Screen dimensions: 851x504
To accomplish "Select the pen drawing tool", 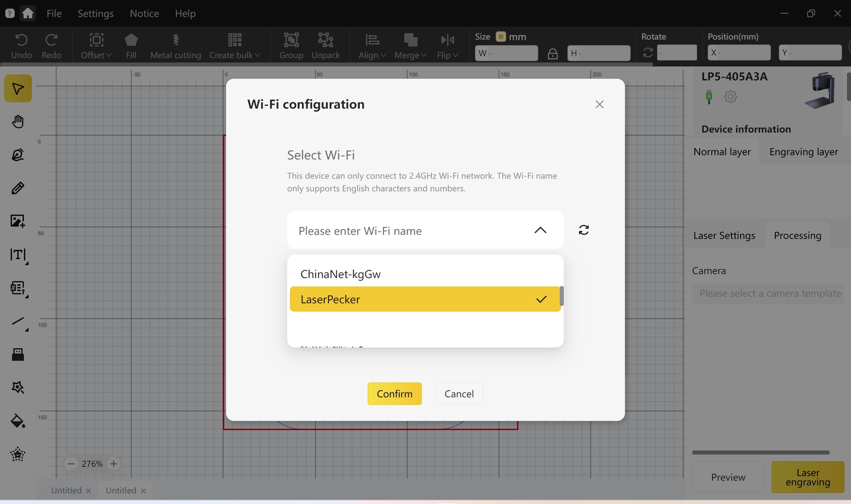I will pyautogui.click(x=18, y=154).
